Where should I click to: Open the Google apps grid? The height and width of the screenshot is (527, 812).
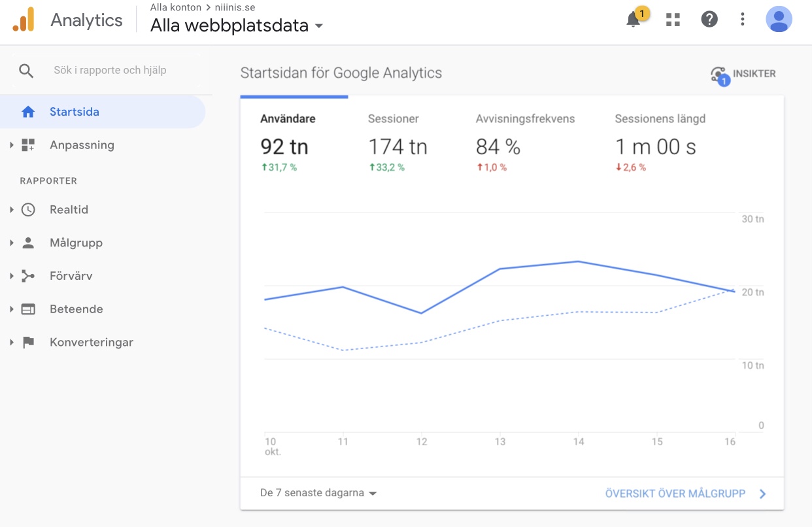click(673, 20)
